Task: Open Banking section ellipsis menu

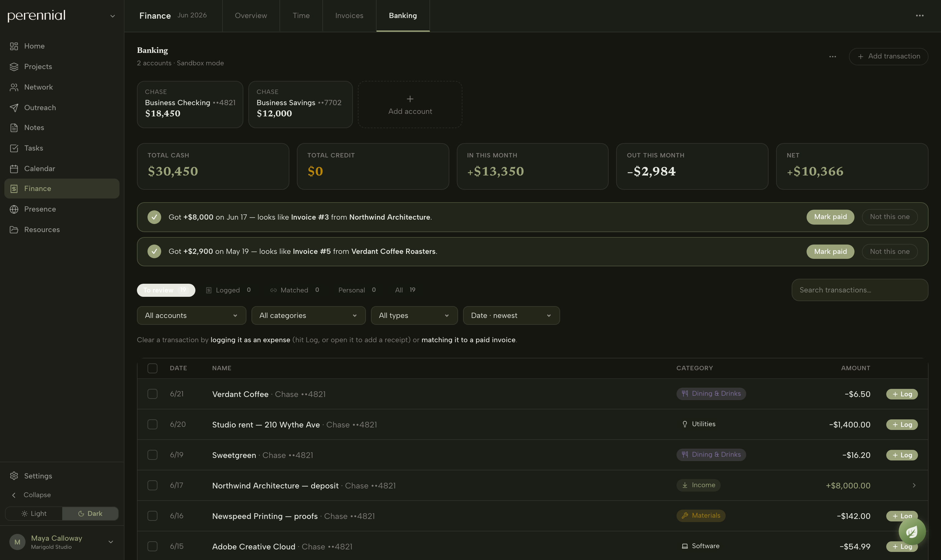Action: [x=832, y=57]
